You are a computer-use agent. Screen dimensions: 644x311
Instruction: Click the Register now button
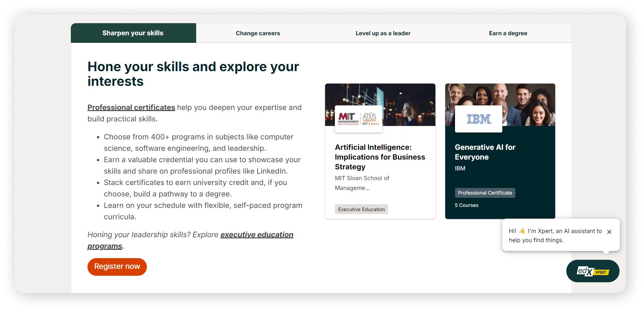point(117,267)
